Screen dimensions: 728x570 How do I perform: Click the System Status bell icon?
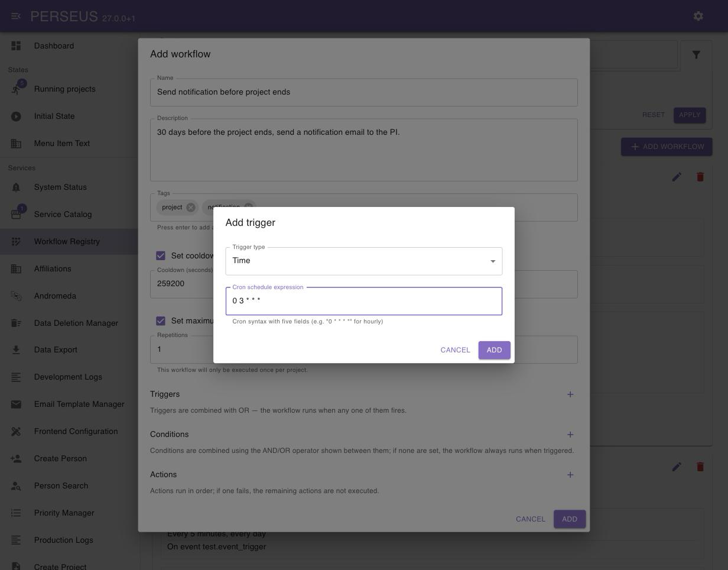coord(16,187)
